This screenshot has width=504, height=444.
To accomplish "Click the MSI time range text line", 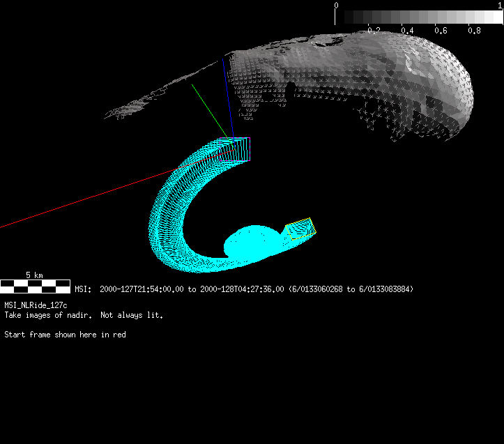I will 244,289.
